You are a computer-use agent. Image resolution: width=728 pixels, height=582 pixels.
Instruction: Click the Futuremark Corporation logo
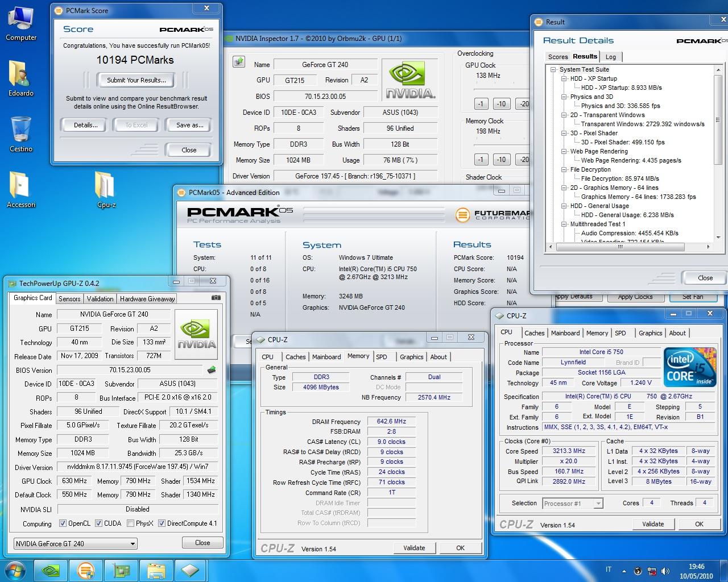[x=492, y=215]
